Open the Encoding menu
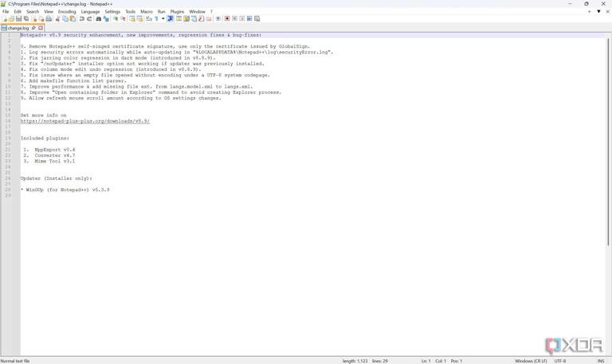612x364 pixels. 67,12
